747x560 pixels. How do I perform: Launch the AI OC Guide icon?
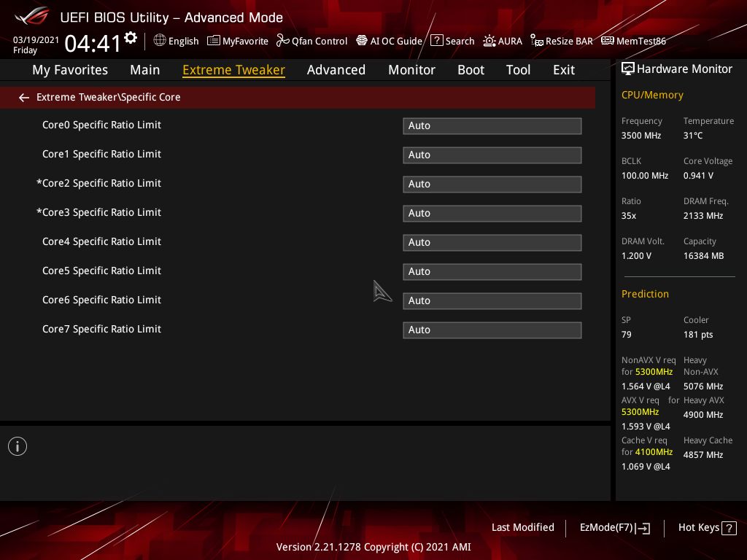(x=362, y=41)
